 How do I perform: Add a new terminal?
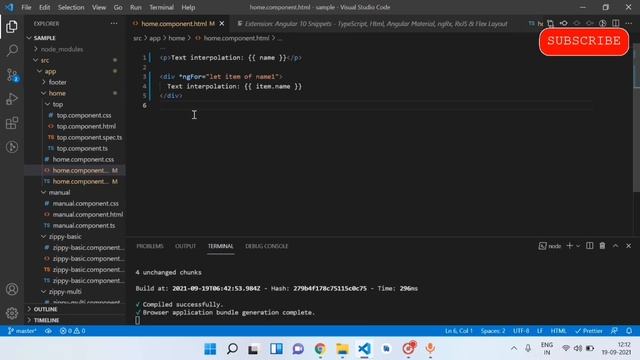pos(569,246)
